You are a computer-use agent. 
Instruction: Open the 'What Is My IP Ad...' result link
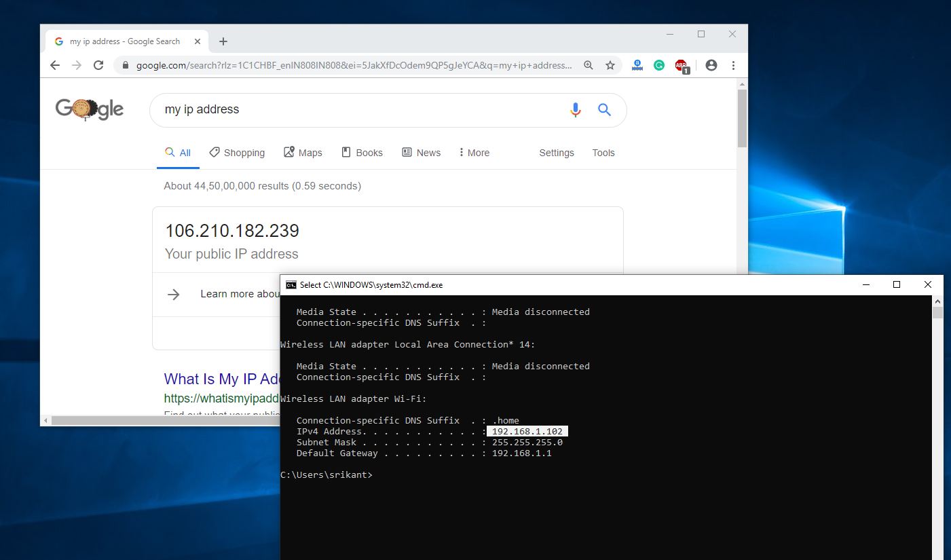(x=222, y=379)
